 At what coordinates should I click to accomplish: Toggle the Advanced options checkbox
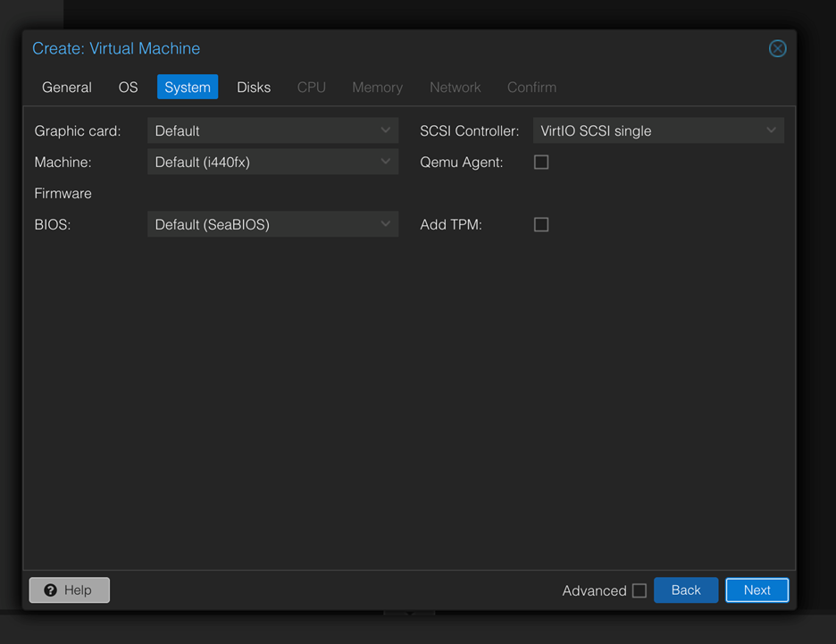tap(640, 590)
